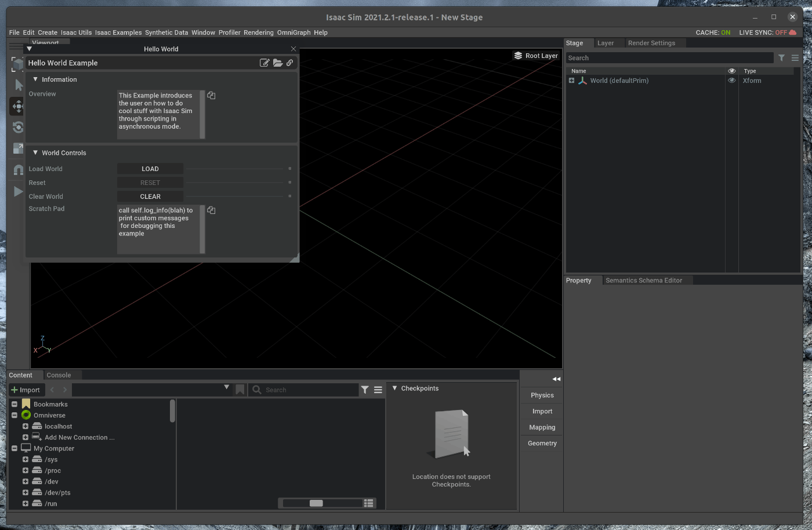812x530 pixels.
Task: Click the Live Sync cloud icon
Action: click(793, 32)
